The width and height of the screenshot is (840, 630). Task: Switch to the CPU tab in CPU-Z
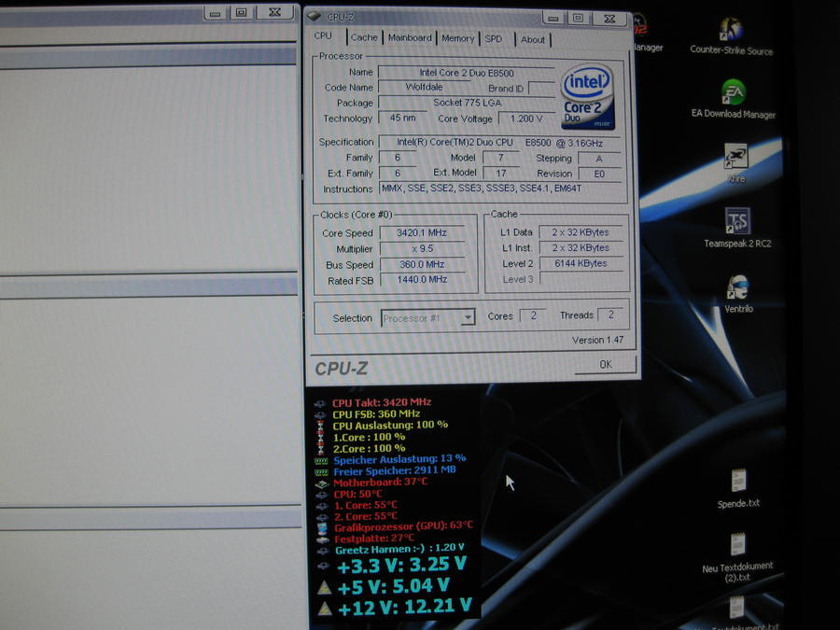tap(323, 35)
